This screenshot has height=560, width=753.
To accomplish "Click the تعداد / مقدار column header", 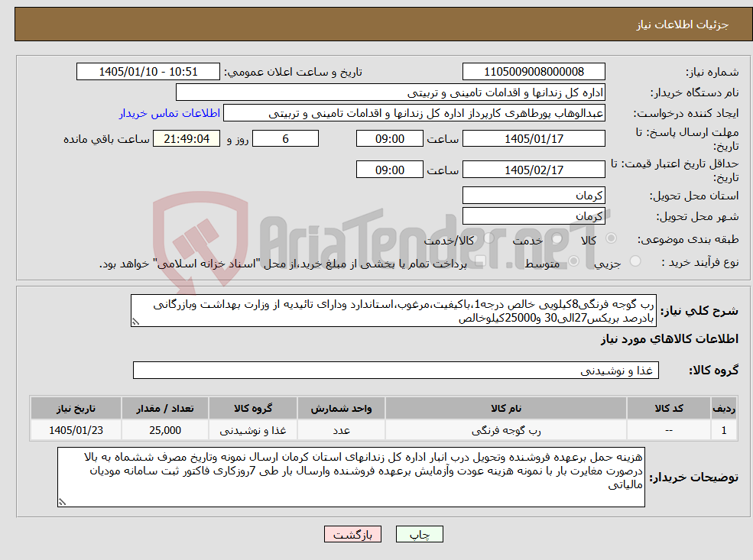I will point(164,409).
